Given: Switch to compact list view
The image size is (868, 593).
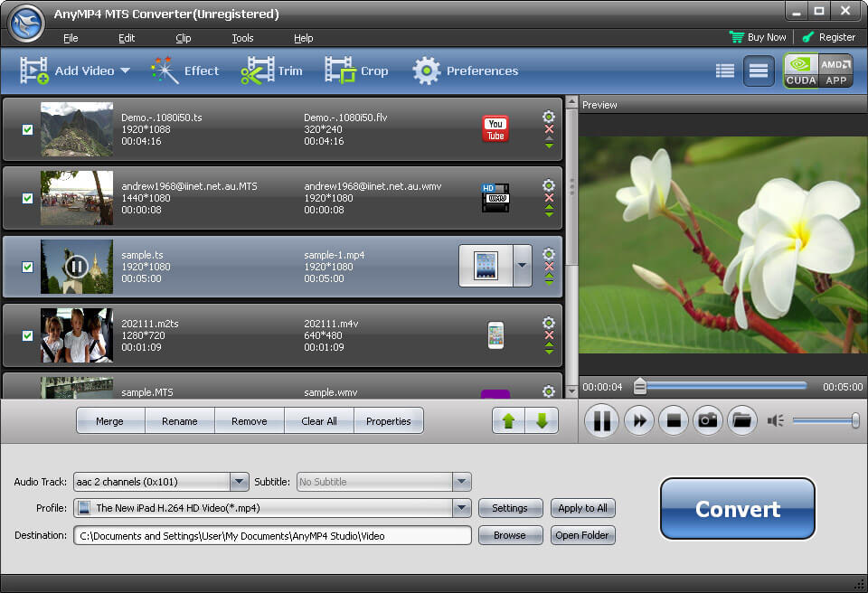Looking at the screenshot, I should click(724, 71).
